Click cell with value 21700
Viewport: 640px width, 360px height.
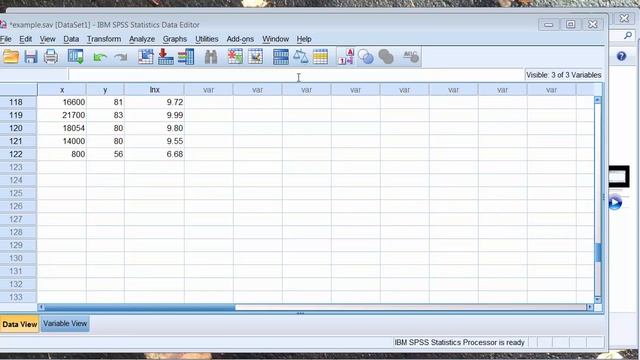point(62,116)
